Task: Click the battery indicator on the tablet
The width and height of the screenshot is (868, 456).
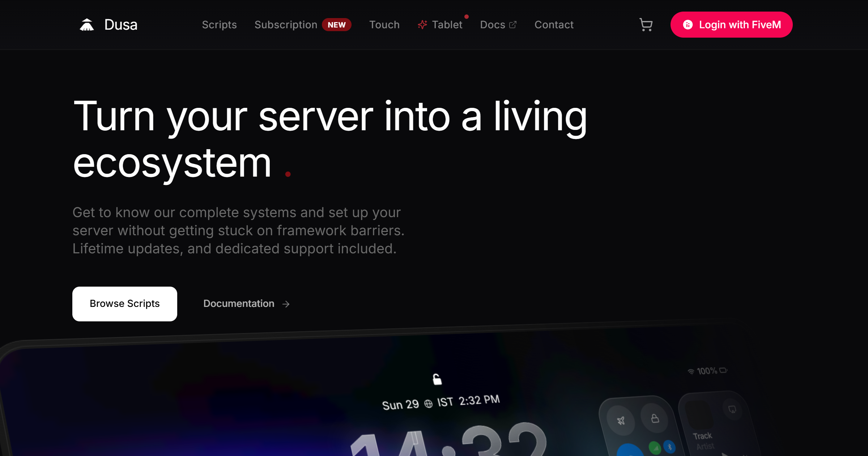Action: coord(723,370)
